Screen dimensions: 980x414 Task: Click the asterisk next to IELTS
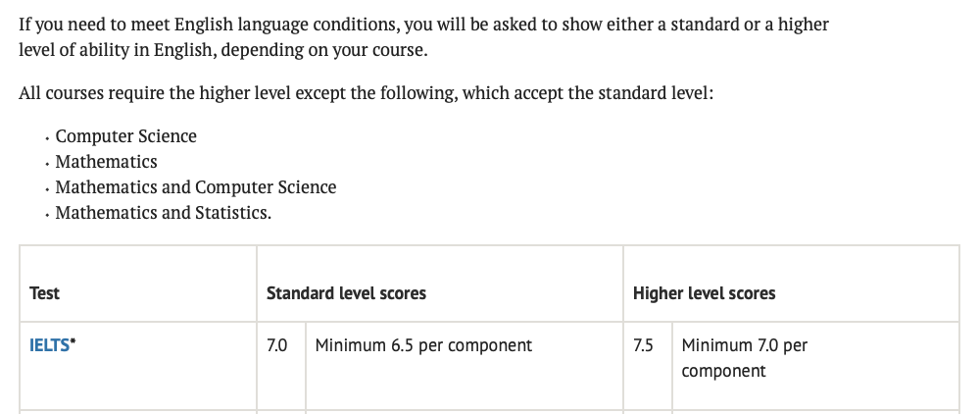coord(73,342)
